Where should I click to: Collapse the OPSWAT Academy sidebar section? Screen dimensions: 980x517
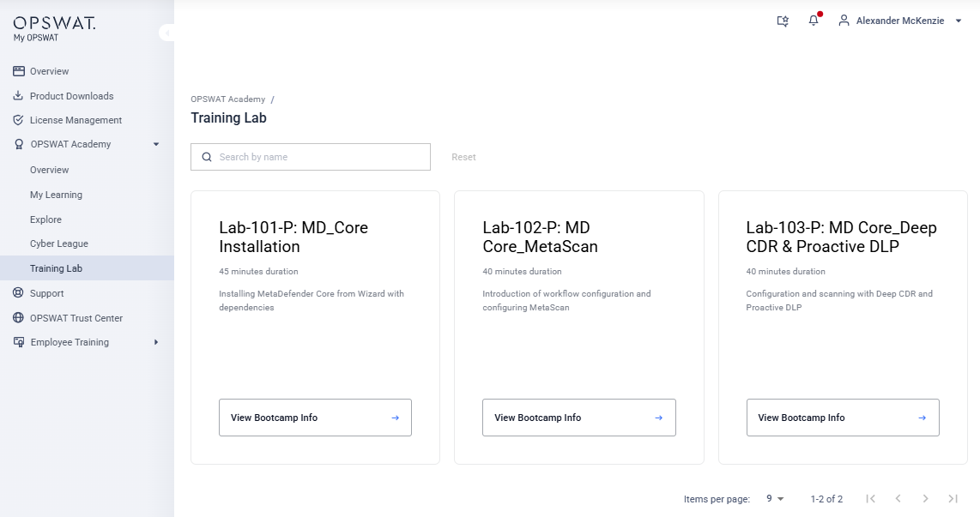pos(156,144)
